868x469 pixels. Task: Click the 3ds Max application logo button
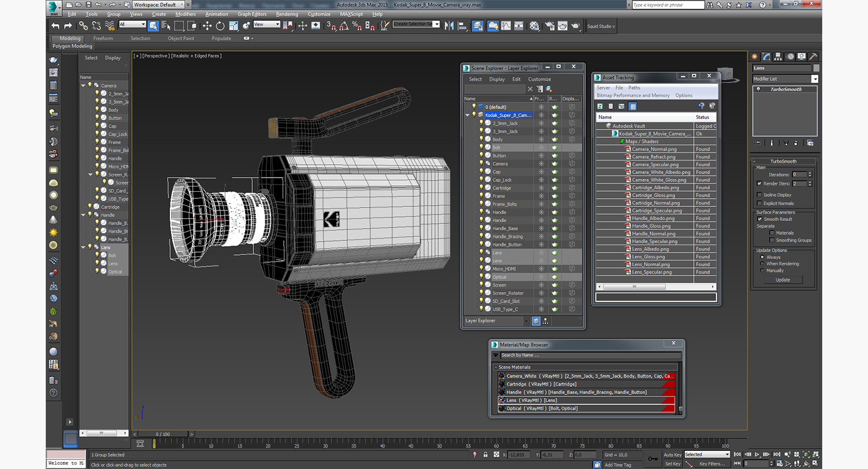[x=54, y=8]
